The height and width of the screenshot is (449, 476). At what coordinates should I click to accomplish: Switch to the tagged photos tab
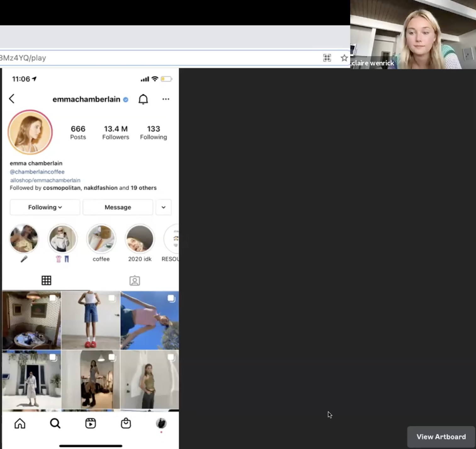click(135, 281)
